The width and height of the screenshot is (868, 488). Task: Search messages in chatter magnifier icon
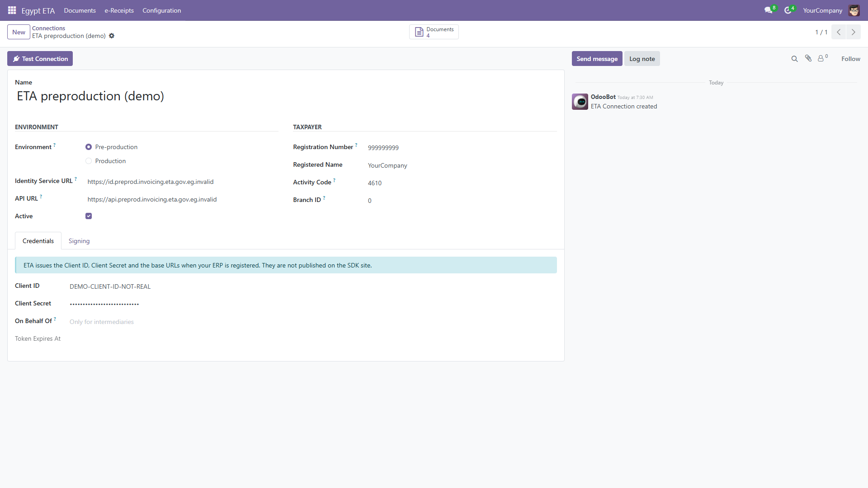tap(794, 59)
